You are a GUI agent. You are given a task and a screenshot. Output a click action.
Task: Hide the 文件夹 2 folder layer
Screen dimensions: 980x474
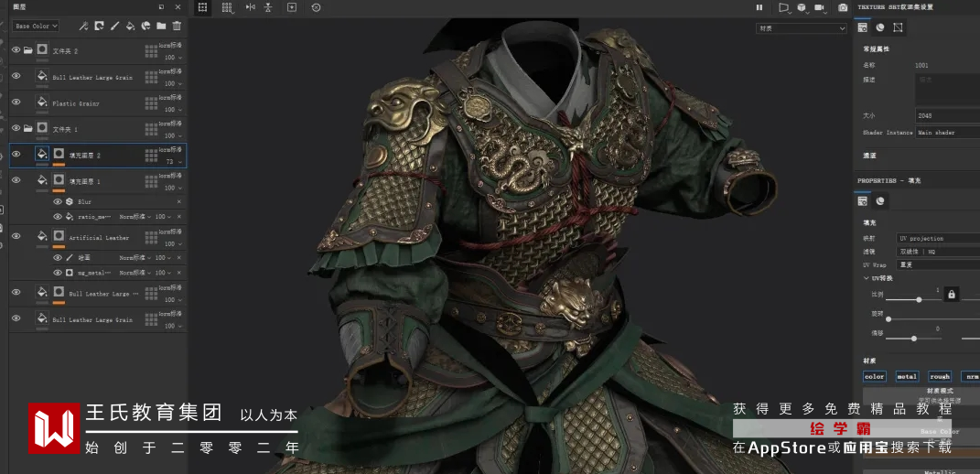click(16, 50)
